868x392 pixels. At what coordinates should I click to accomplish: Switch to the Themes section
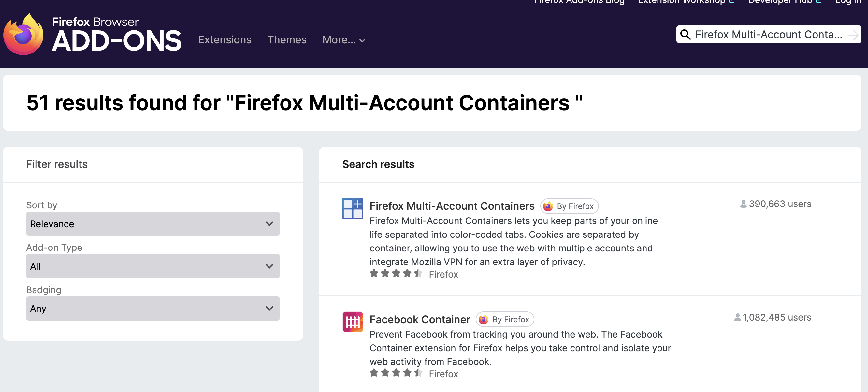[287, 40]
